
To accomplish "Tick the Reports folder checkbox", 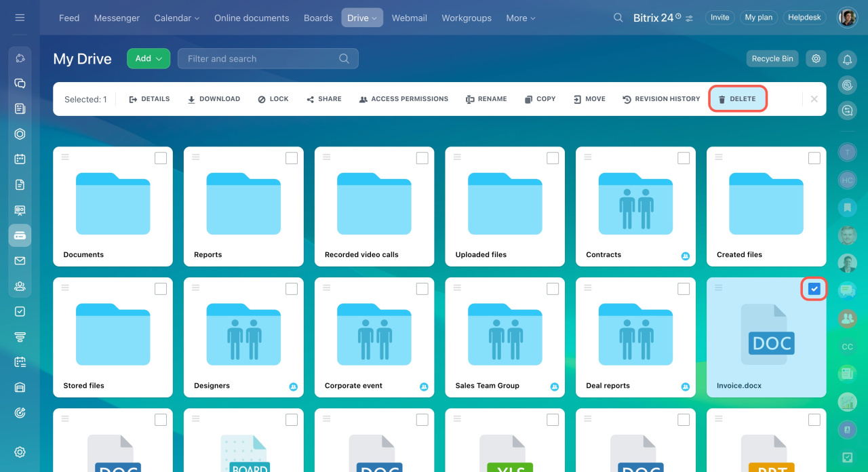I will [292, 158].
